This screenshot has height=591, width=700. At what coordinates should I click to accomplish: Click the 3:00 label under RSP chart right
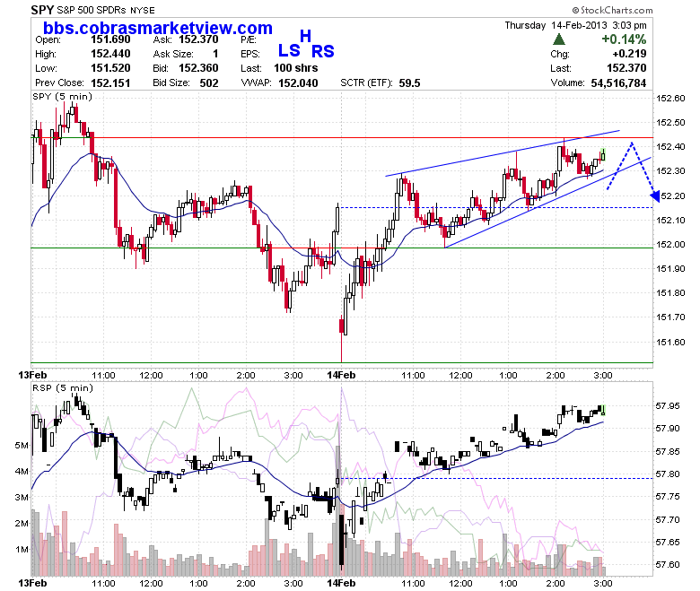(603, 583)
